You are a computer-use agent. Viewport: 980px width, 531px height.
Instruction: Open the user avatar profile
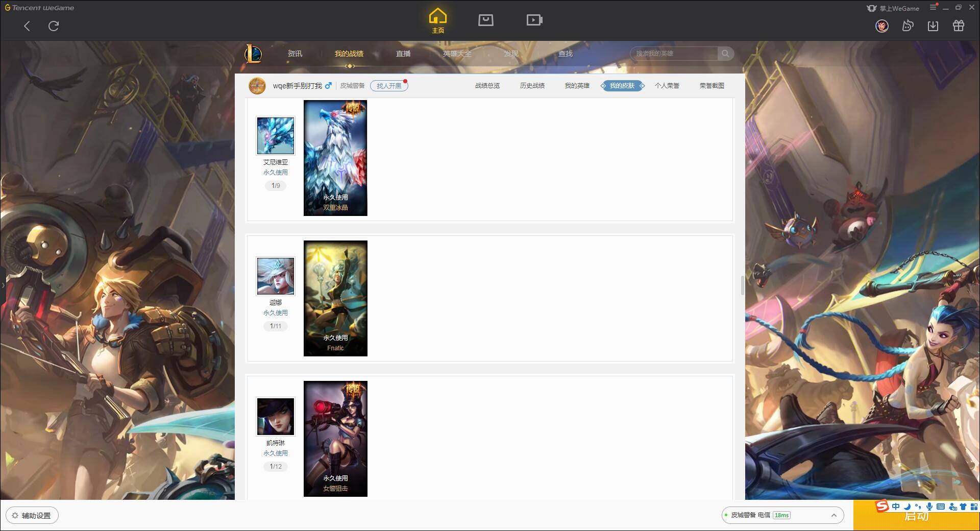click(882, 26)
